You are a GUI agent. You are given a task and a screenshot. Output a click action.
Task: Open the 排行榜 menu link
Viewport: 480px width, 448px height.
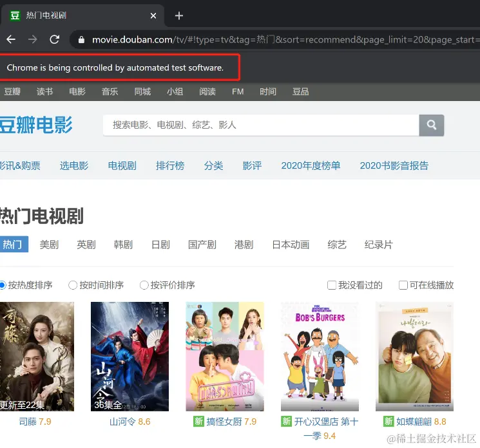click(170, 165)
